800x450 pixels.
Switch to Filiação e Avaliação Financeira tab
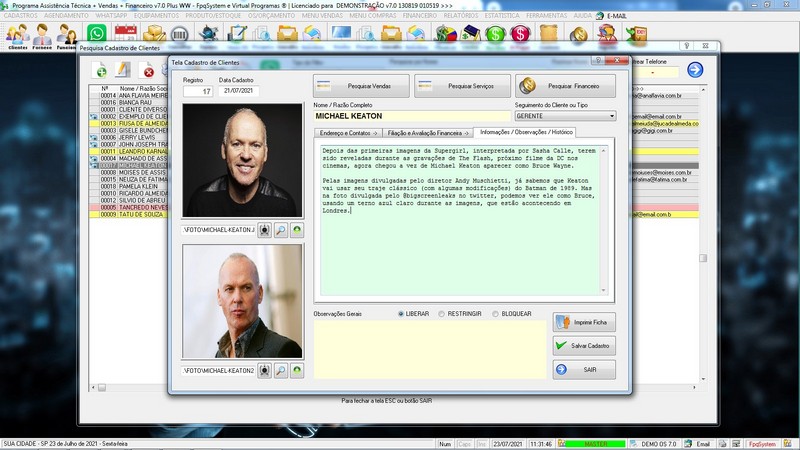click(428, 133)
